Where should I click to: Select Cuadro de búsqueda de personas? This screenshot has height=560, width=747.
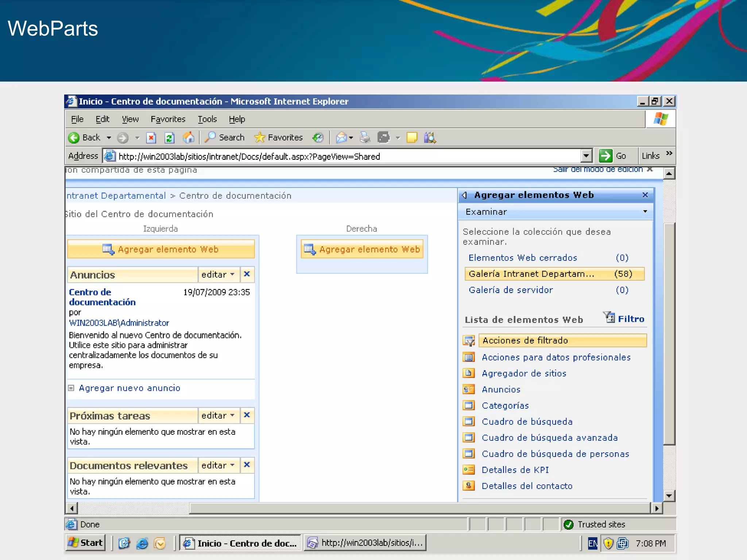(556, 454)
